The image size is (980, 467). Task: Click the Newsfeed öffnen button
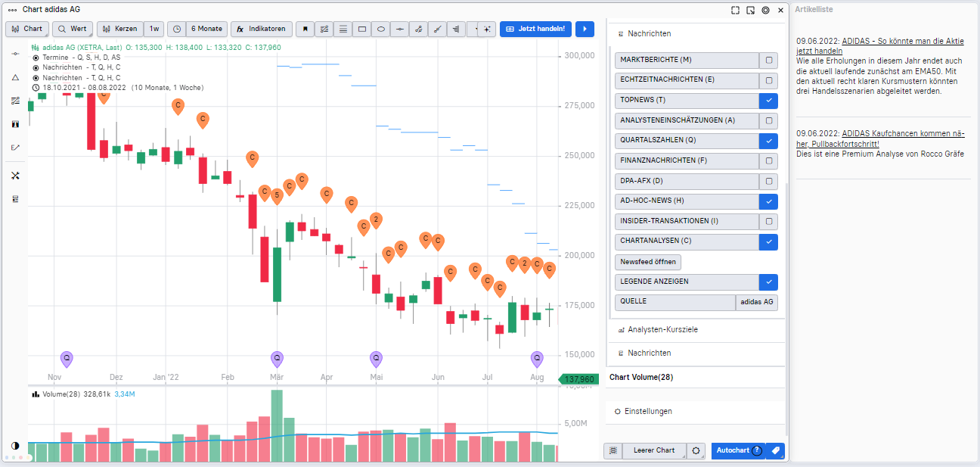point(648,262)
